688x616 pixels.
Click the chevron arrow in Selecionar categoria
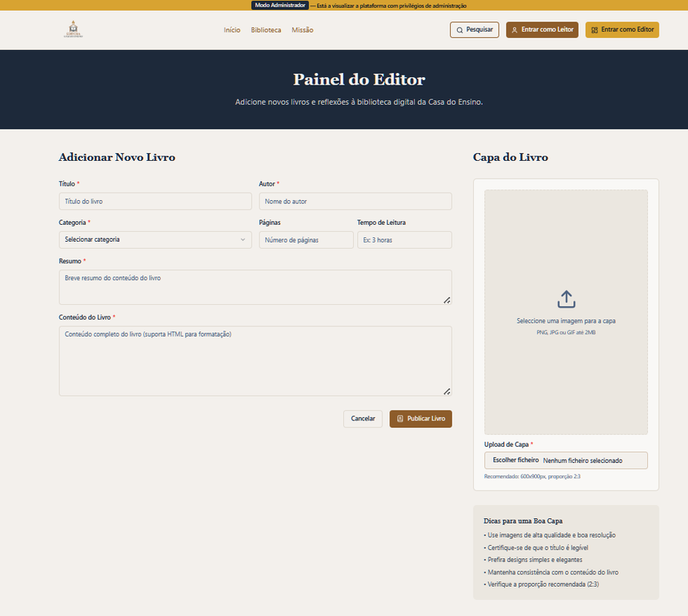pos(243,239)
